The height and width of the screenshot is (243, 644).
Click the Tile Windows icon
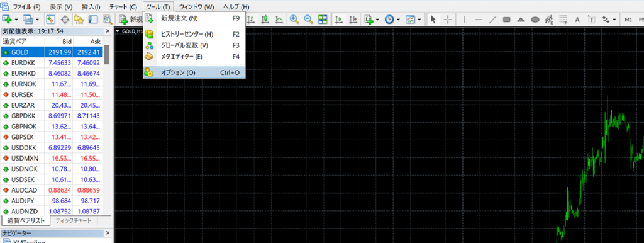point(323,20)
